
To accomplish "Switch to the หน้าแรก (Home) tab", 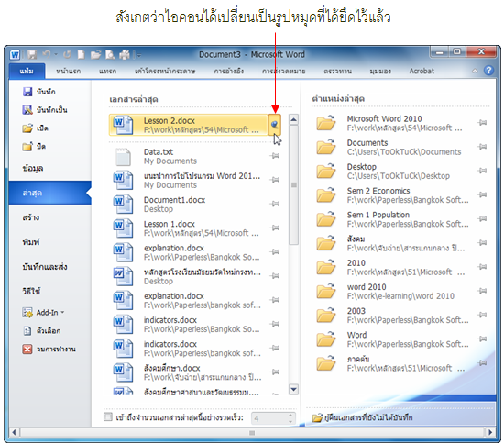I will (x=68, y=71).
